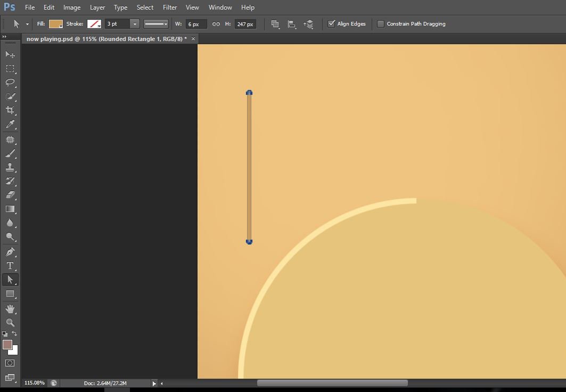Screen dimensions: 566x392
Task: Open the Stroke type dropdown
Action: [94, 24]
